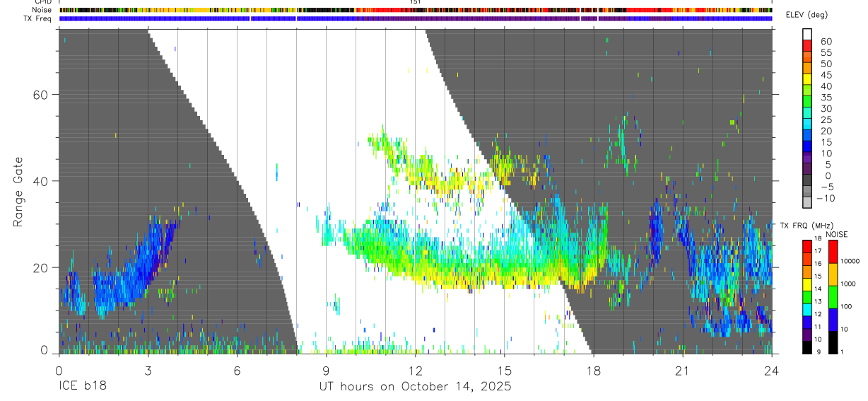The height and width of the screenshot is (401, 868).
Task: Click hour tick label '21' on the time axis
Action: [682, 370]
